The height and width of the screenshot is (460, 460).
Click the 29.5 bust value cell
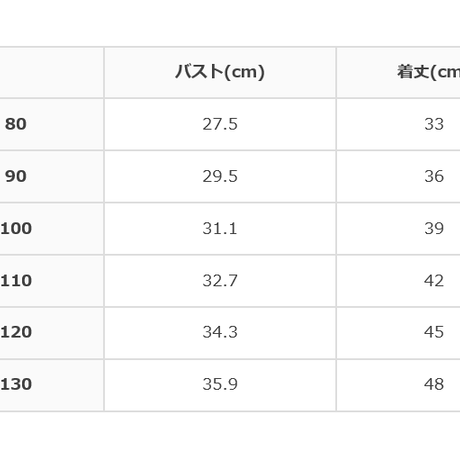[x=220, y=176]
